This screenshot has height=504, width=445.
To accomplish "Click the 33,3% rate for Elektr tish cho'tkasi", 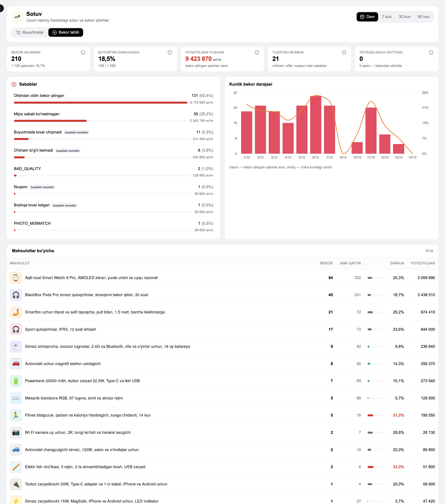I will [x=398, y=467].
